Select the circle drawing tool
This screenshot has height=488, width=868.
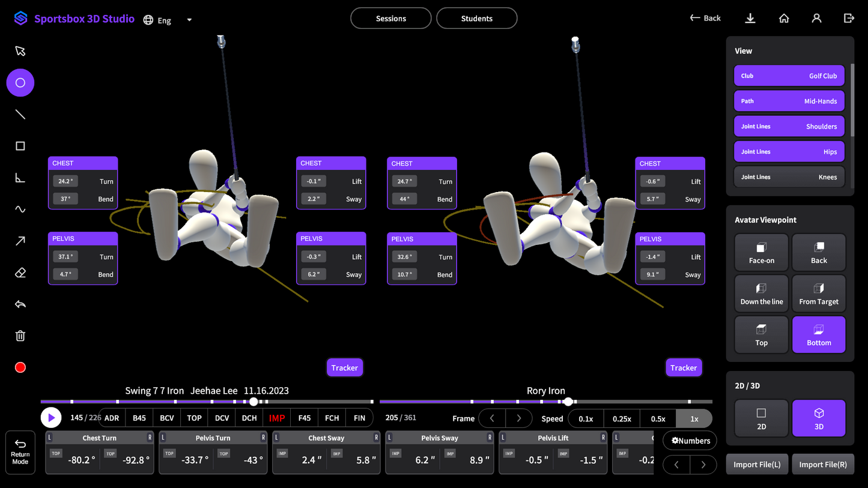pos(20,83)
